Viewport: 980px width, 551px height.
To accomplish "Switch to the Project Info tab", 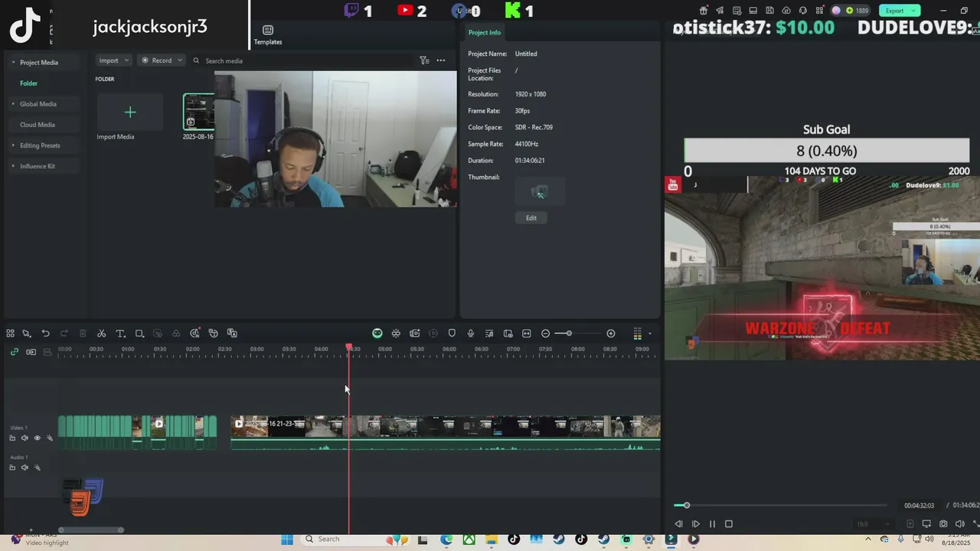I will coord(485,33).
